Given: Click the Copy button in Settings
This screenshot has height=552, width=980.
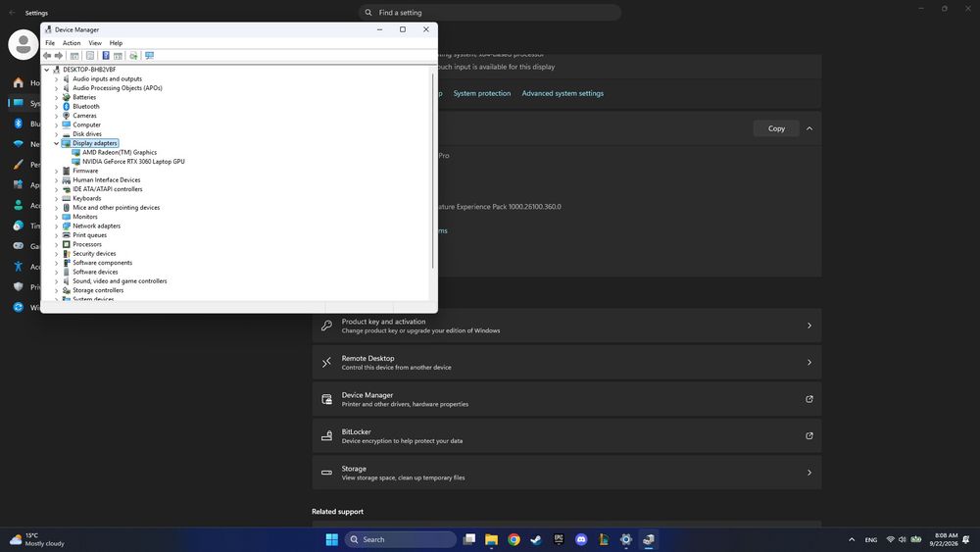Looking at the screenshot, I should [x=776, y=128].
